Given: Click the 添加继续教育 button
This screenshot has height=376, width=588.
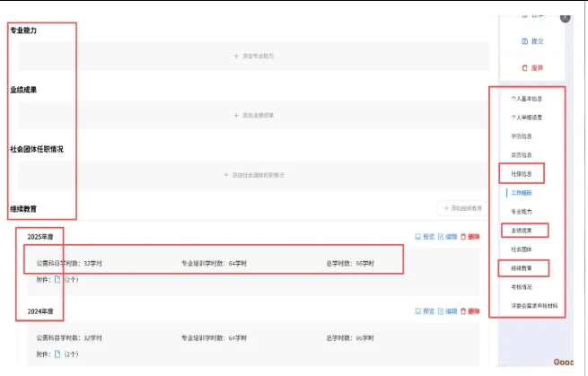Looking at the screenshot, I should pos(462,207).
